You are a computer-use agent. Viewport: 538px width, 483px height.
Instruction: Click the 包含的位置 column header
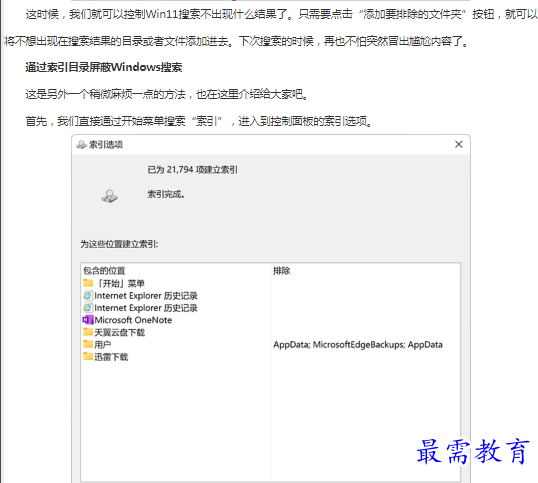pyautogui.click(x=104, y=271)
